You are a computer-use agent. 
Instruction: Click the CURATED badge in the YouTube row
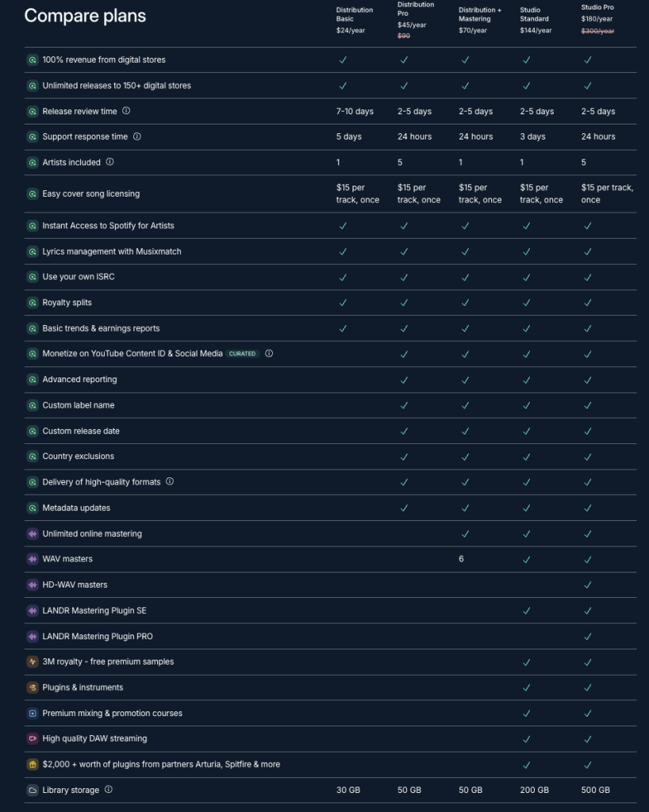[242, 354]
